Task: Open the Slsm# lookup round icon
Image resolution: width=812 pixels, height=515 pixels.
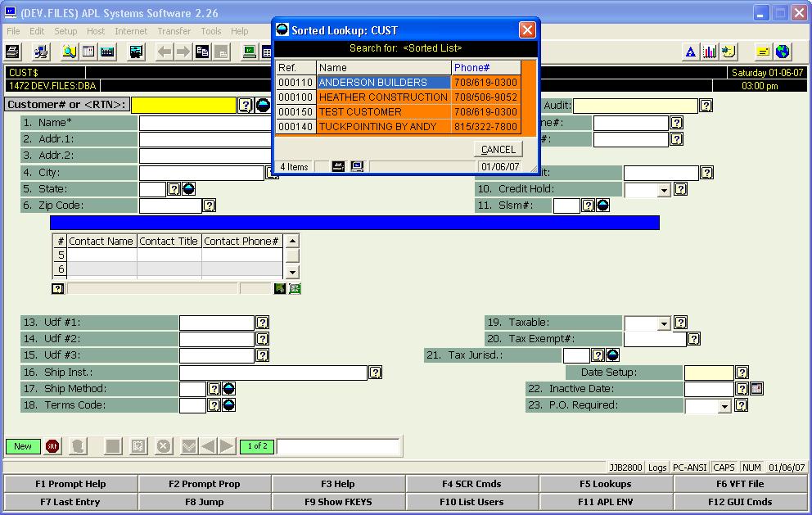Action: tap(602, 206)
